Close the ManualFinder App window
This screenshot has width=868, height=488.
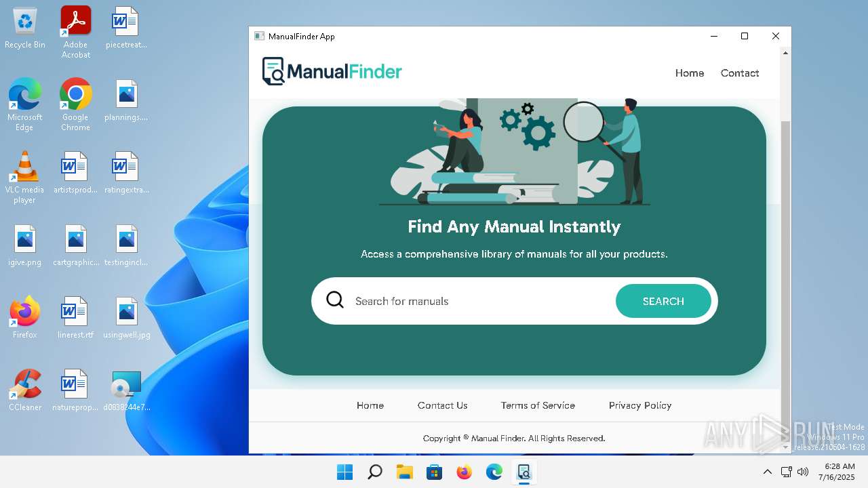776,37
